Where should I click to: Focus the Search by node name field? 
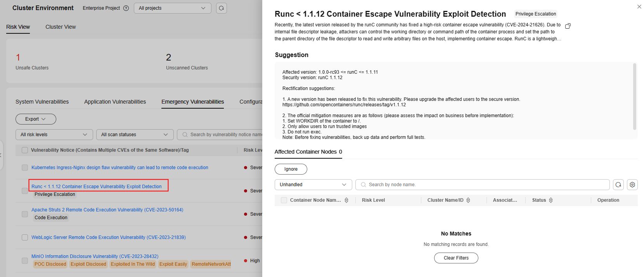[x=483, y=185]
